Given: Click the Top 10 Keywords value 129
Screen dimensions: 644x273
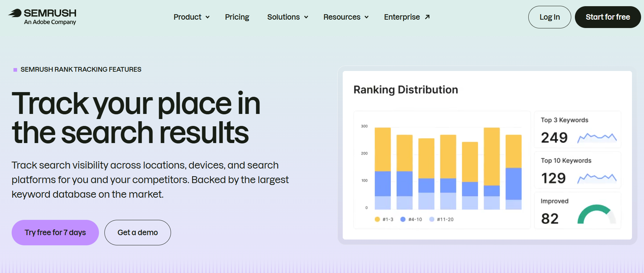Looking at the screenshot, I should (x=553, y=178).
